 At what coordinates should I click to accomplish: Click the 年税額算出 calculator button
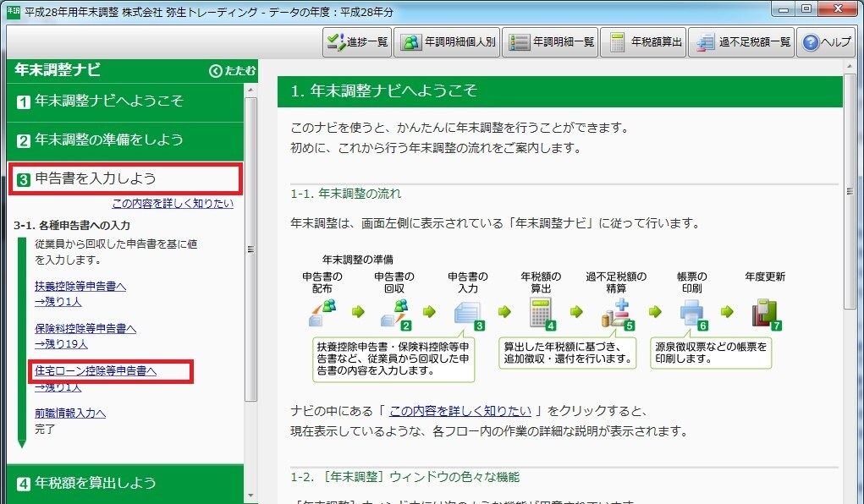[x=647, y=42]
